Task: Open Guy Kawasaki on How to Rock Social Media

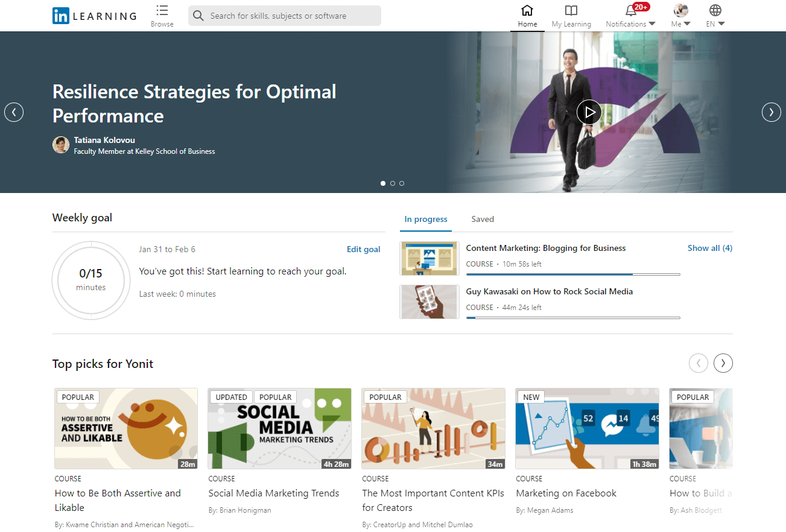Action: coord(550,291)
